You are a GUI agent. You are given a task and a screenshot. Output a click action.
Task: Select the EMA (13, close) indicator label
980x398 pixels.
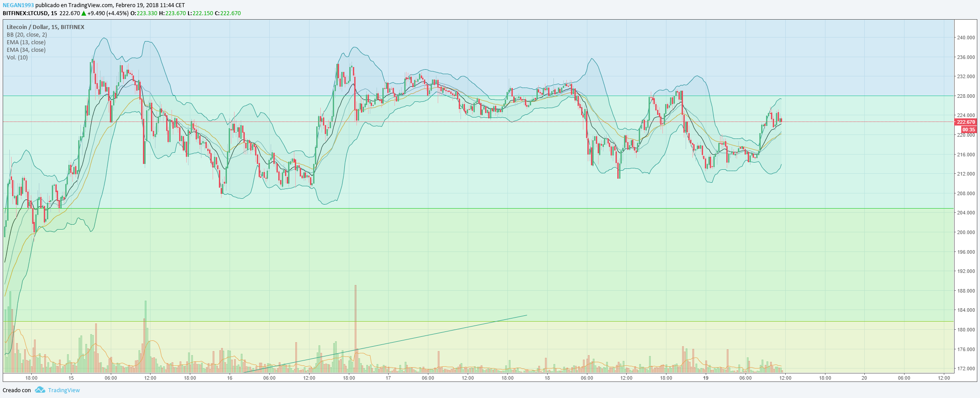(x=26, y=42)
